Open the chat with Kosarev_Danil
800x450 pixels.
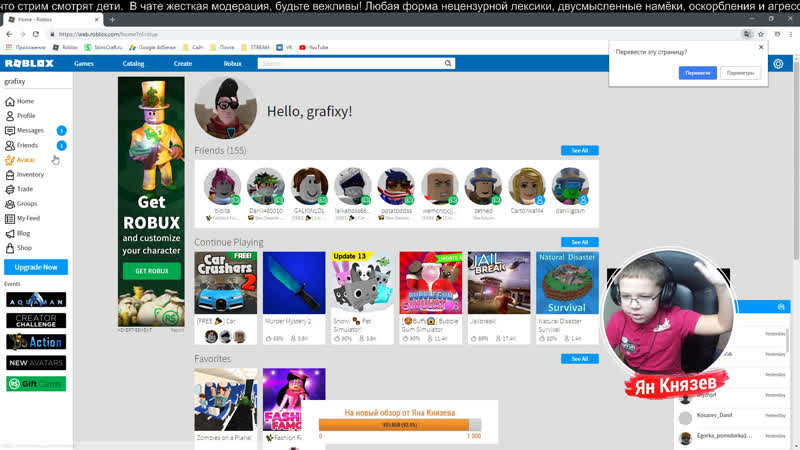pos(732,416)
